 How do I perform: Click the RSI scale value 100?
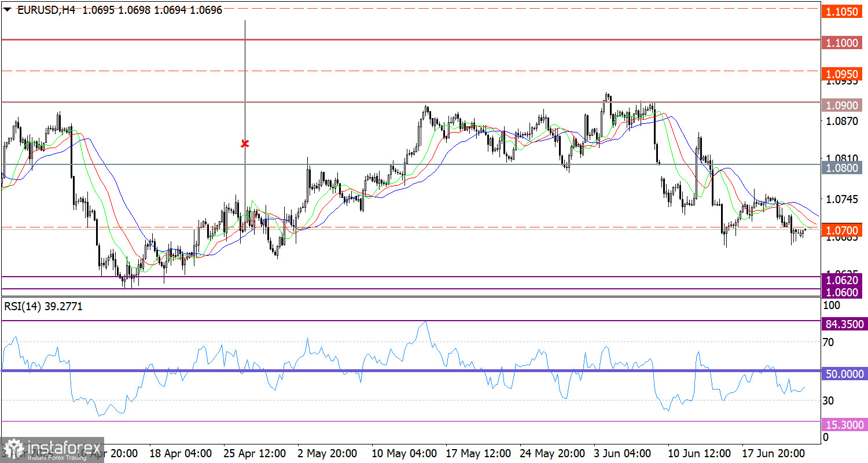[x=832, y=304]
